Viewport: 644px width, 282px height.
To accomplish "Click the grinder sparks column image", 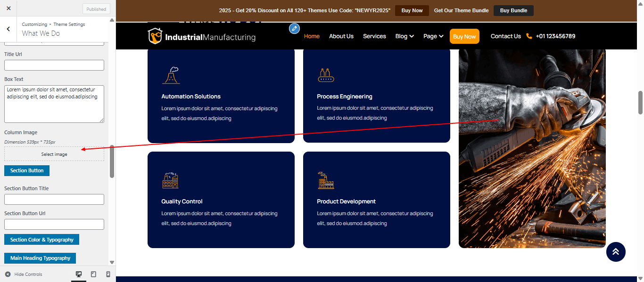I will coord(532,148).
